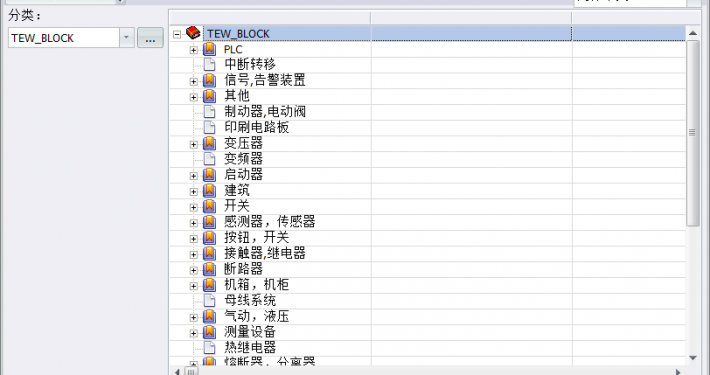The height and width of the screenshot is (375, 710).
Task: Expand the 启动器 category
Action: point(193,176)
